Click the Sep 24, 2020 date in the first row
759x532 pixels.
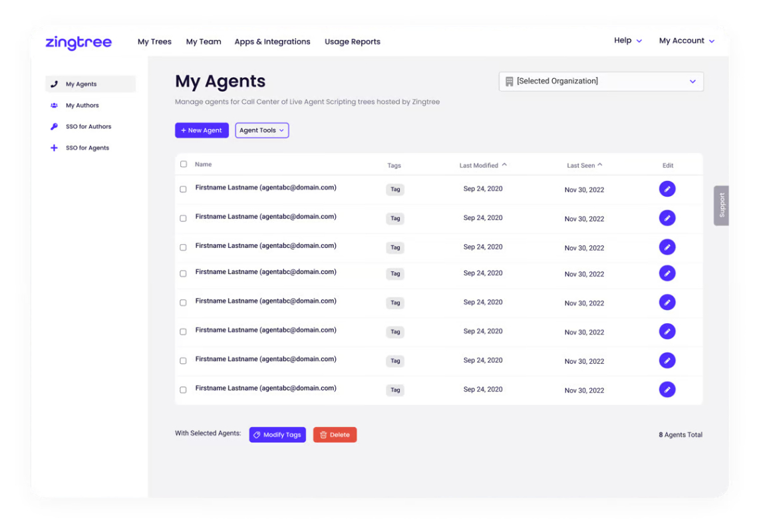click(x=482, y=189)
